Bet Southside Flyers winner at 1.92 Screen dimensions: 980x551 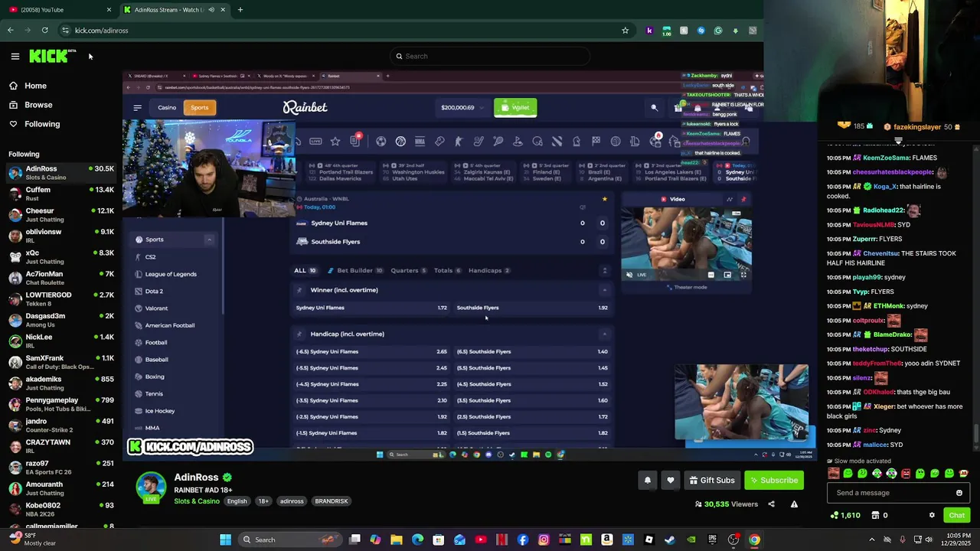point(532,308)
